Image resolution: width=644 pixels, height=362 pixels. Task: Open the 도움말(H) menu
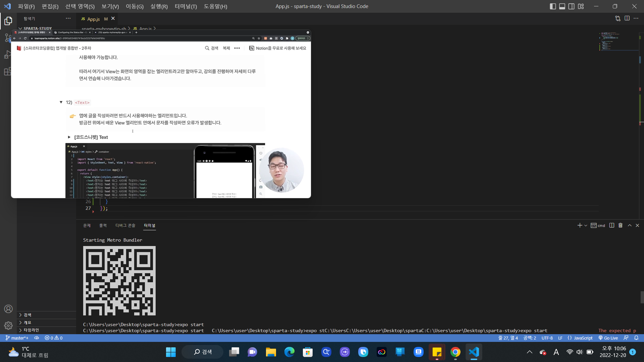coord(215,6)
